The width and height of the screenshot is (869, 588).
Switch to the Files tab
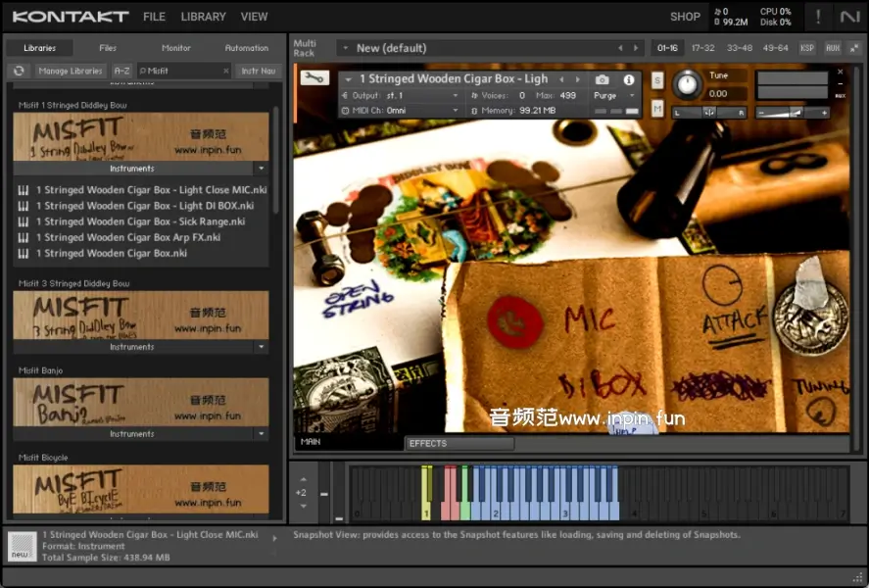tap(108, 47)
